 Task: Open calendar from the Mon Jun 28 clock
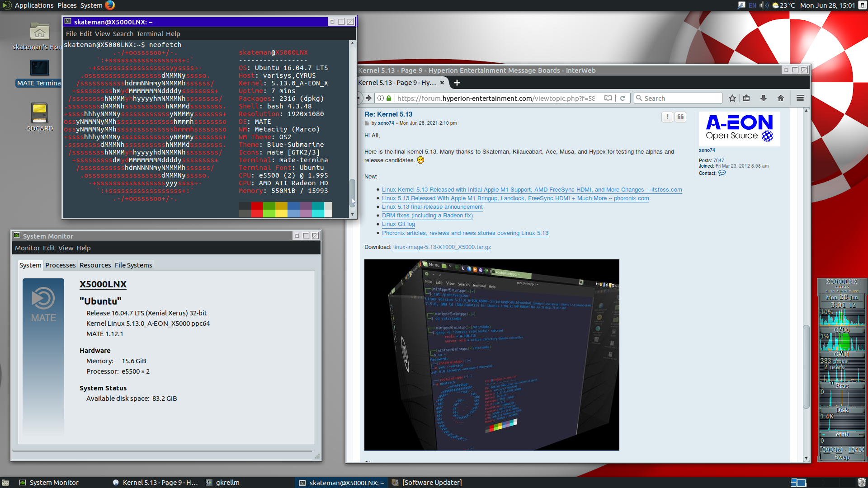tap(827, 5)
